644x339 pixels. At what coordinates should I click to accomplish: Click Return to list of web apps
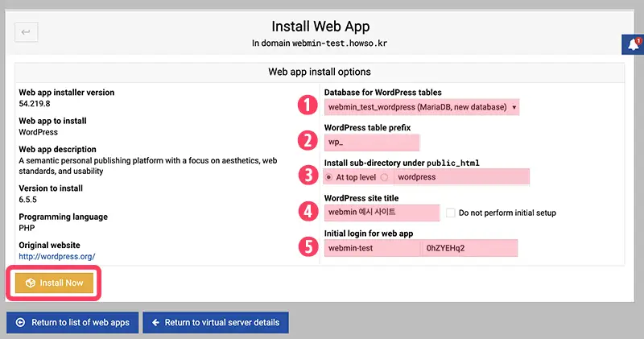point(72,323)
